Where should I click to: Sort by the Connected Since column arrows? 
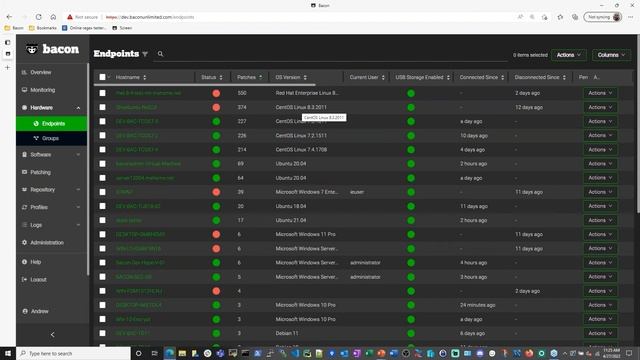pyautogui.click(x=502, y=78)
